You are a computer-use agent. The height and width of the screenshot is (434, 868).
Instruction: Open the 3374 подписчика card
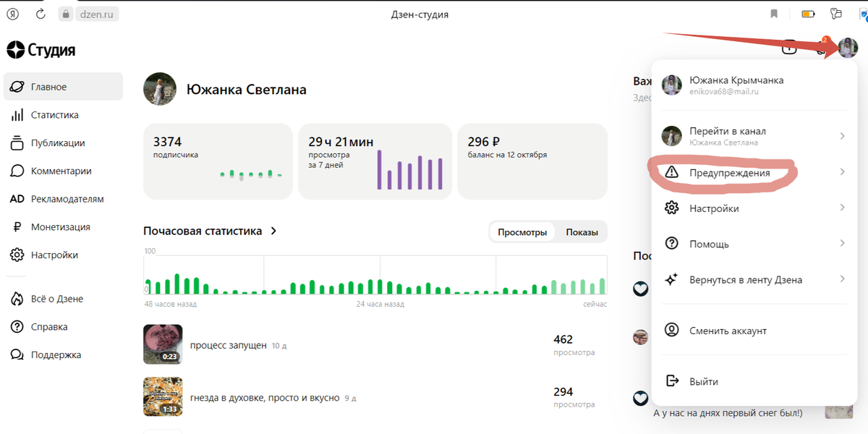218,161
